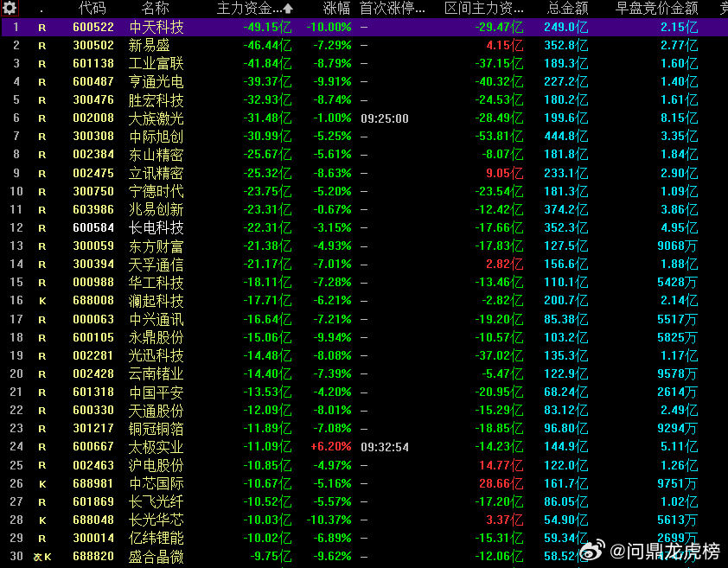
Task: Click stock code 600105
Action: [x=93, y=338]
